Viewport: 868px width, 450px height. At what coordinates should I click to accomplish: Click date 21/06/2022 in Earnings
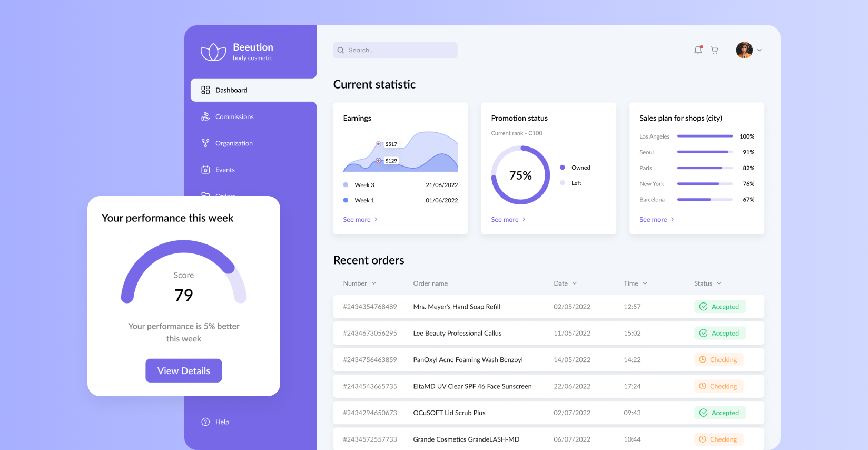442,185
